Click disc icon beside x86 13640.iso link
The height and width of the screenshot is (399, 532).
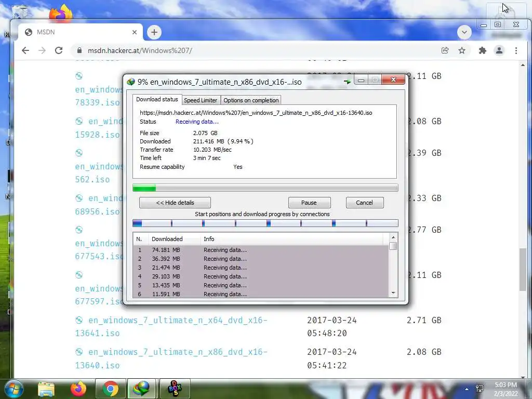pos(79,352)
